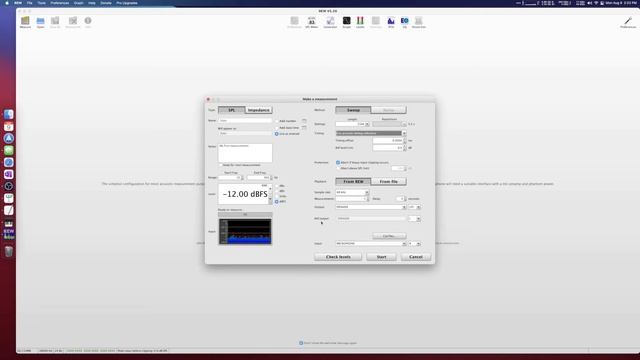Open the Scope tool

click(347, 22)
